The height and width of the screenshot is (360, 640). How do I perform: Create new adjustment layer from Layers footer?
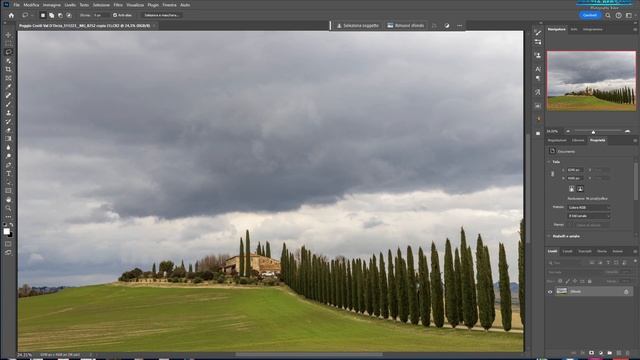pyautogui.click(x=600, y=353)
